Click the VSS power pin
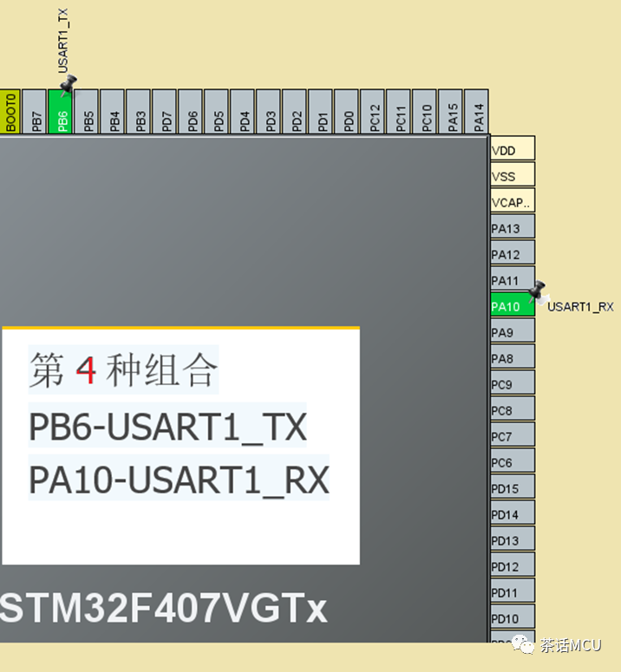 (513, 174)
